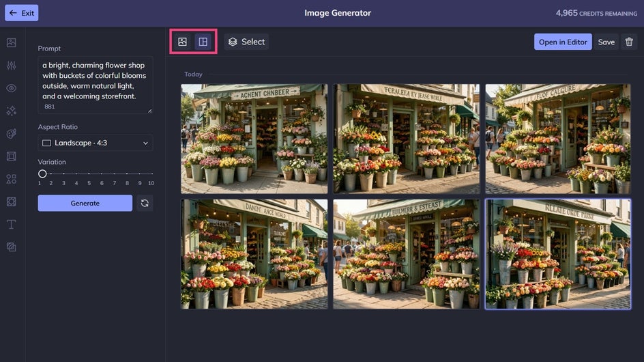Viewport: 644px width, 362px height.
Task: Click the Variation slider handle
Action: point(42,173)
